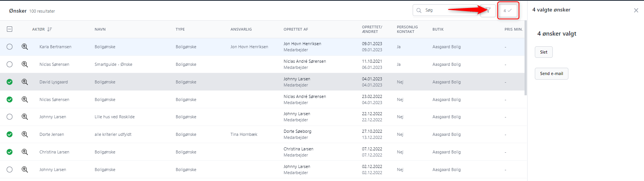This screenshot has width=644, height=181.
Task: Click the 4 selected checkmark button
Action: (508, 10)
